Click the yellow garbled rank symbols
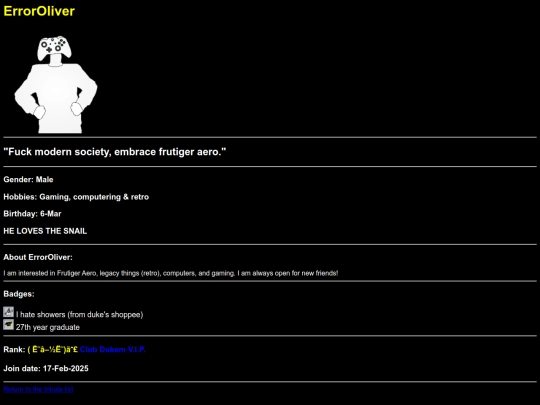Screen dimensions: 540x405 (x=53, y=349)
